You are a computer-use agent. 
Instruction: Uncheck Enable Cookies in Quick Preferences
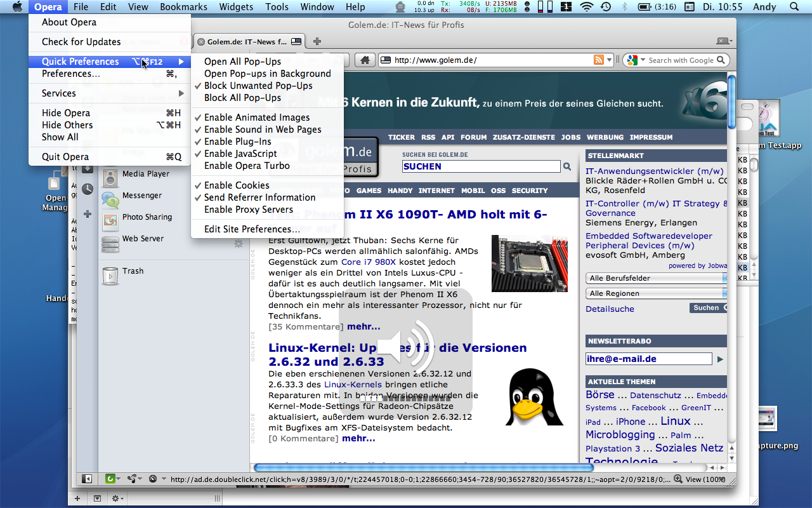237,185
